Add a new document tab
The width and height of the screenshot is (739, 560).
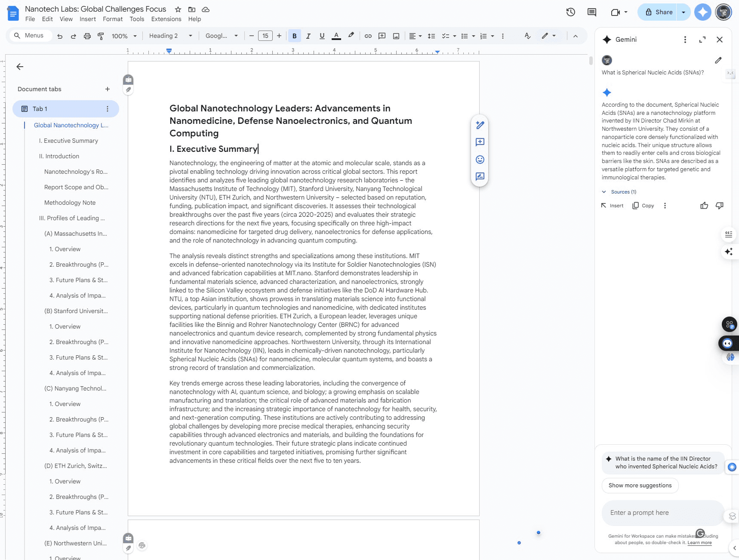[108, 89]
